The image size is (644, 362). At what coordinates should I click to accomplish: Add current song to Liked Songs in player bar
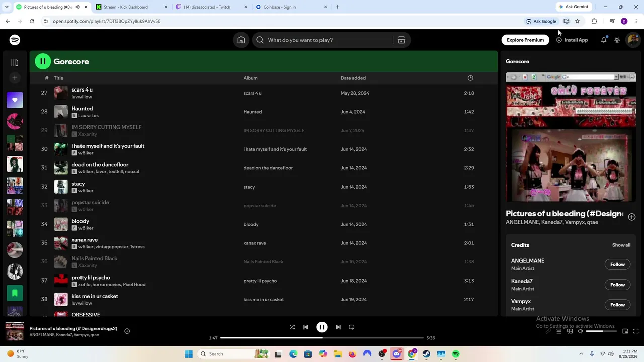click(127, 331)
